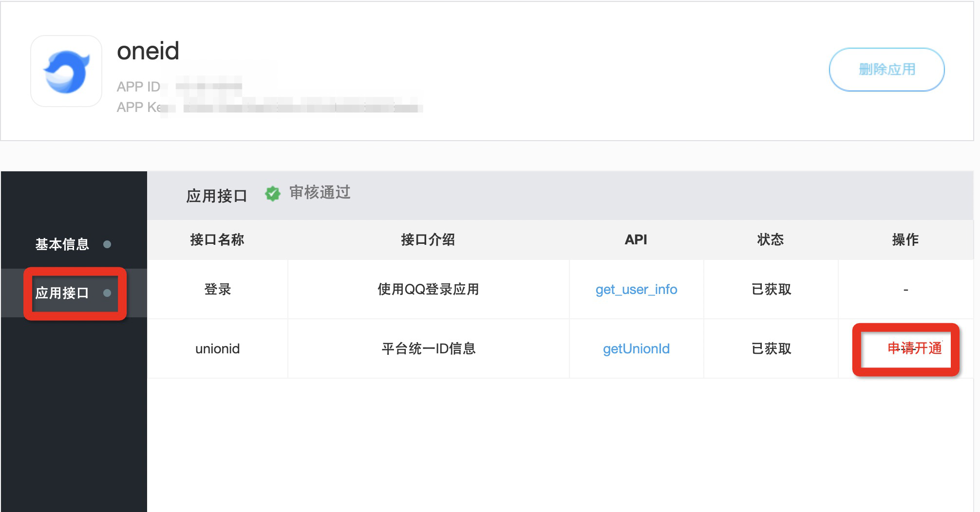Screen dimensions: 980x512
Task: Click the 应用接口 panel header title
Action: click(x=217, y=195)
